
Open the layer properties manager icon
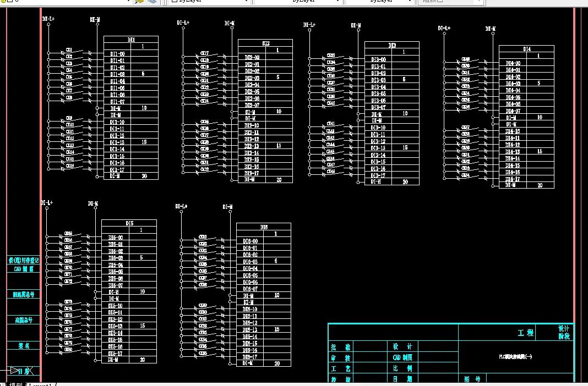point(139,2)
